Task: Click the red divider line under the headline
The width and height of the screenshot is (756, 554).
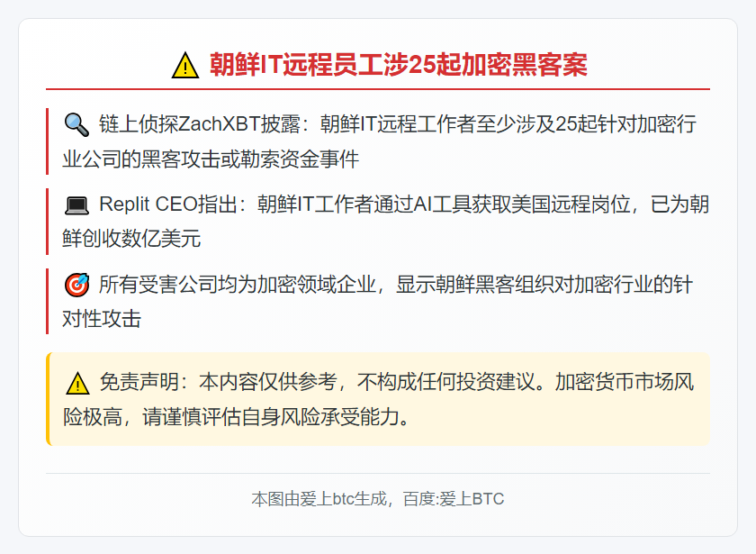Action: point(378,89)
